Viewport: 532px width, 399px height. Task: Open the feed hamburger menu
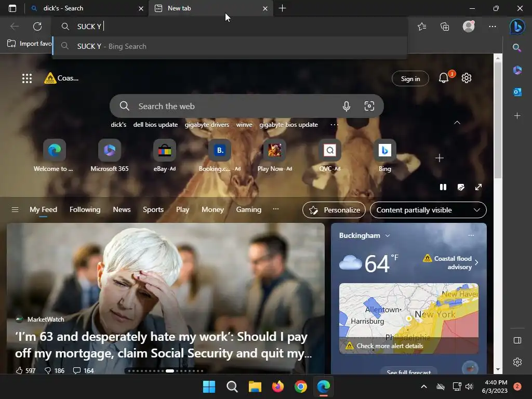[15, 210]
